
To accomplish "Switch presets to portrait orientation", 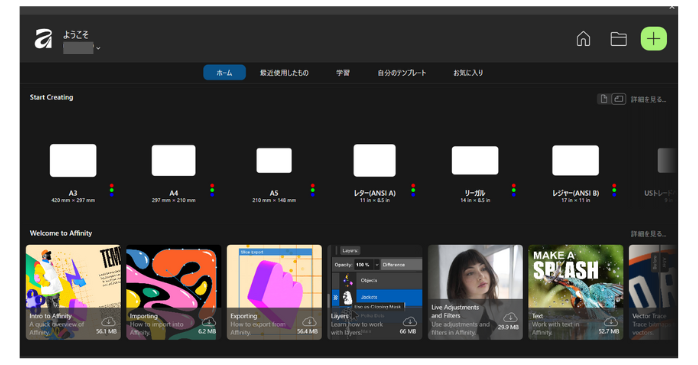I will (x=604, y=99).
